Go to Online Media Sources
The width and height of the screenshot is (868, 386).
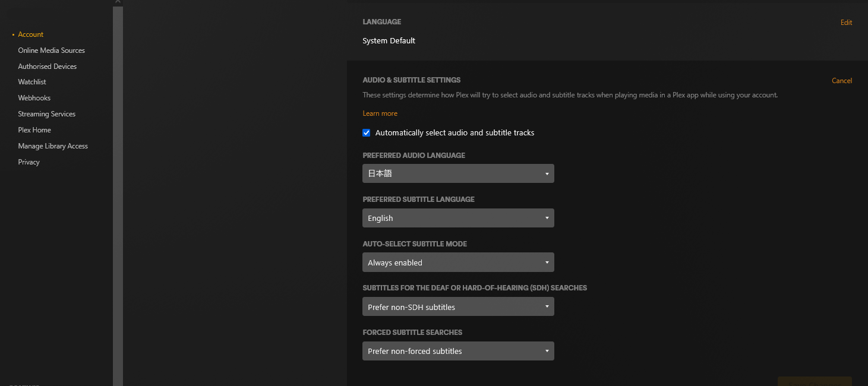pyautogui.click(x=51, y=50)
